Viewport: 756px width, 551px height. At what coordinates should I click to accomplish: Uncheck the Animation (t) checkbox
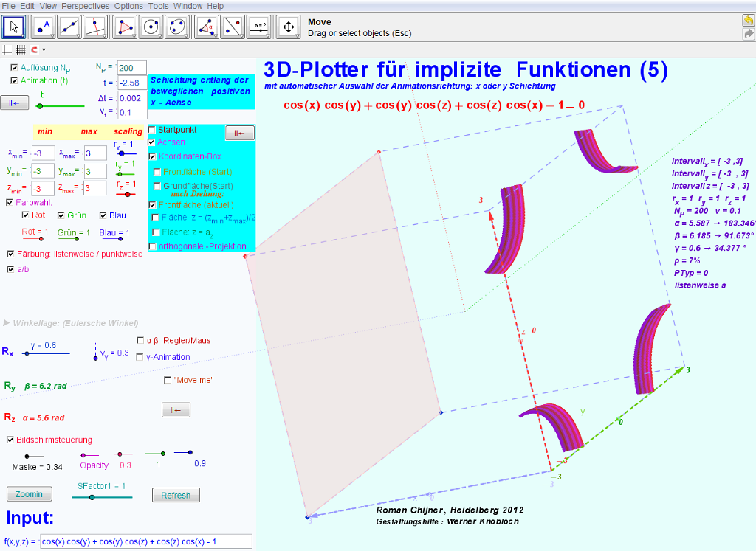click(14, 80)
